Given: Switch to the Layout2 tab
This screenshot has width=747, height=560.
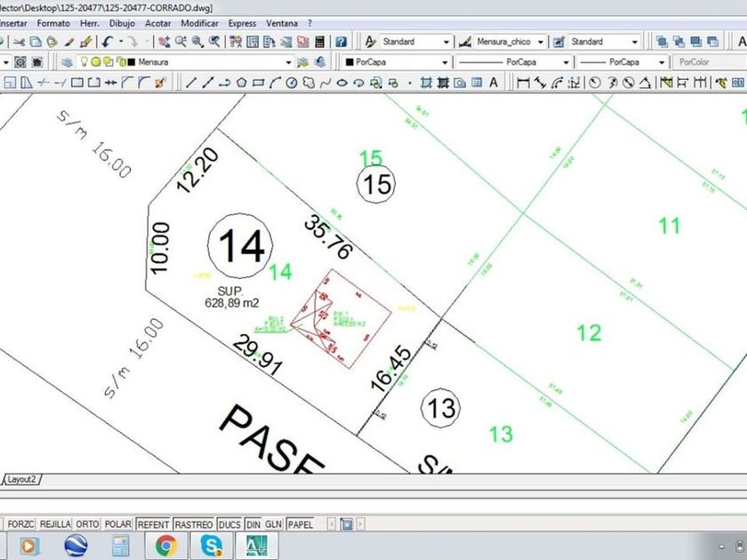Looking at the screenshot, I should point(23,479).
